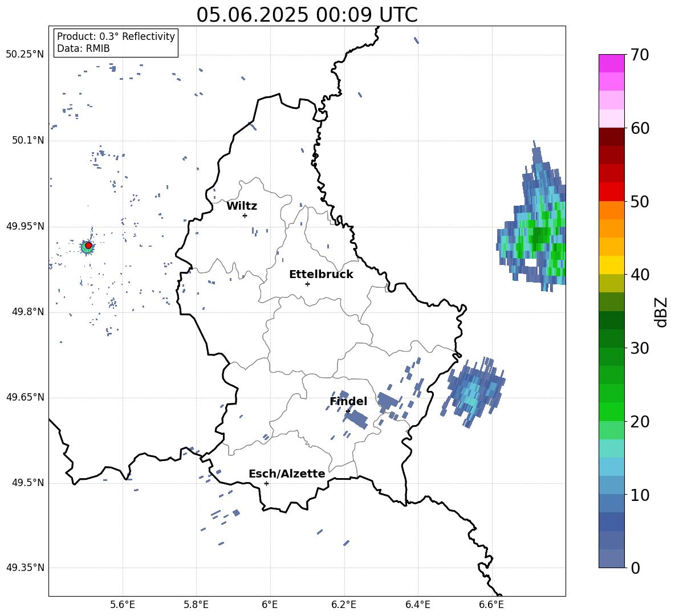This screenshot has width=675, height=616.
Task: Click the Wiltz city label
Action: click(242, 206)
